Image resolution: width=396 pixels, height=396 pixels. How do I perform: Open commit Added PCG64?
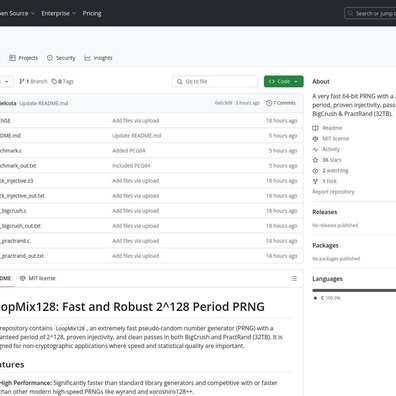[x=129, y=151]
